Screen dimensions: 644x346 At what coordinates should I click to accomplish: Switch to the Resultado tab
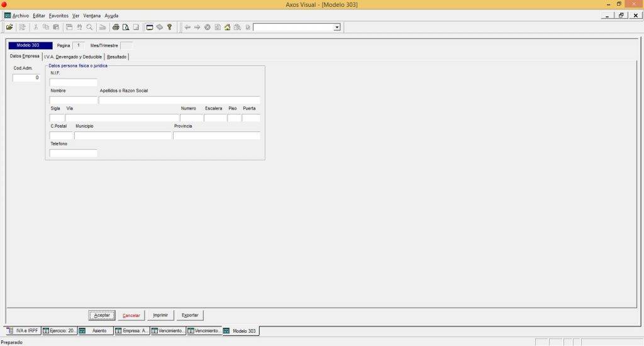[x=117, y=57]
